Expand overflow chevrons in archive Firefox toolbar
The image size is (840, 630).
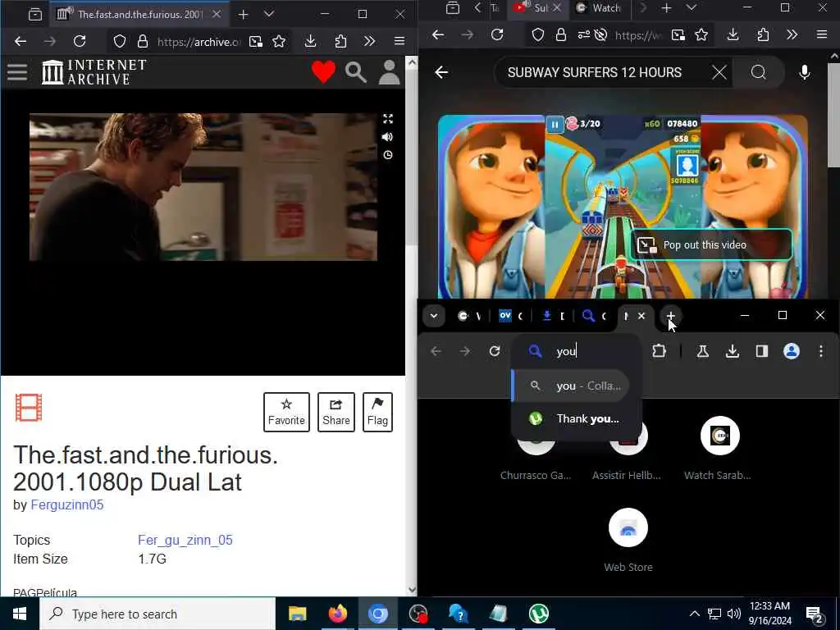coord(370,41)
